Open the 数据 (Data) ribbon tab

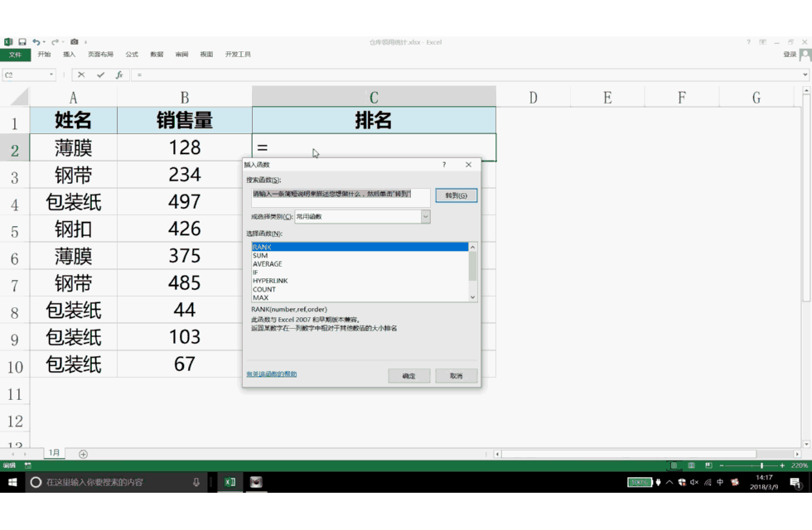(157, 55)
